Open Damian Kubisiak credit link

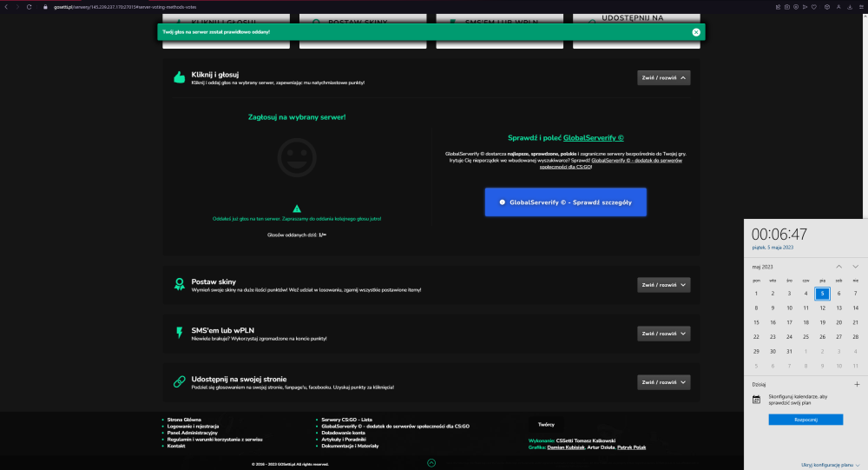pyautogui.click(x=566, y=447)
